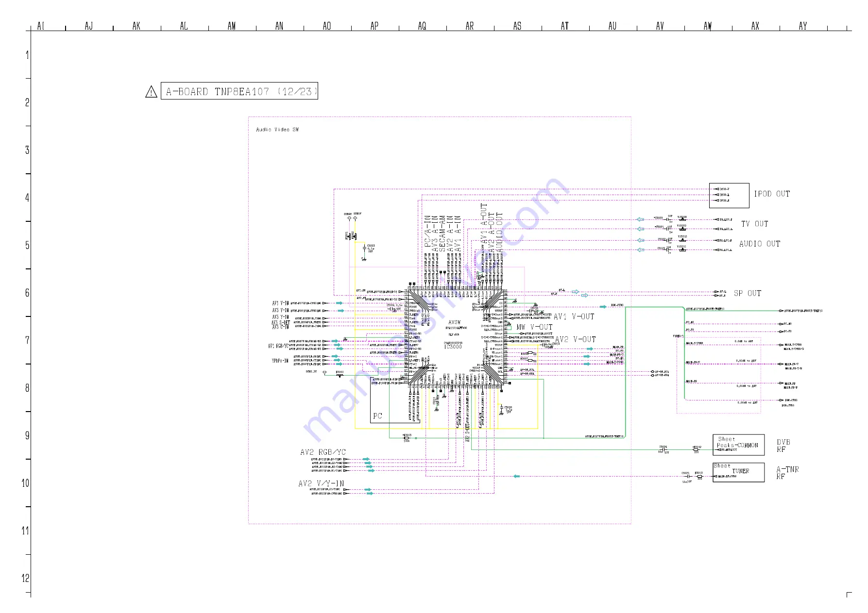868x613 pixels.
Task: Select the 'Sheet TUNER' sheet box
Action: pyautogui.click(x=738, y=472)
